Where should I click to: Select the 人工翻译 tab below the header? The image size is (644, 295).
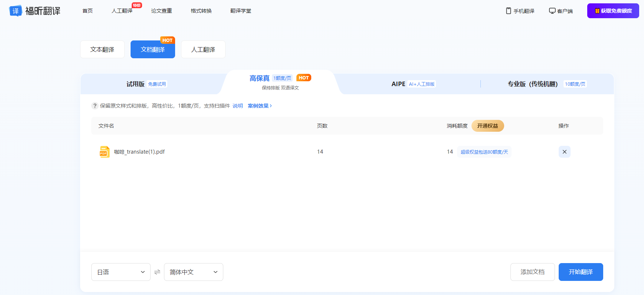click(x=203, y=49)
